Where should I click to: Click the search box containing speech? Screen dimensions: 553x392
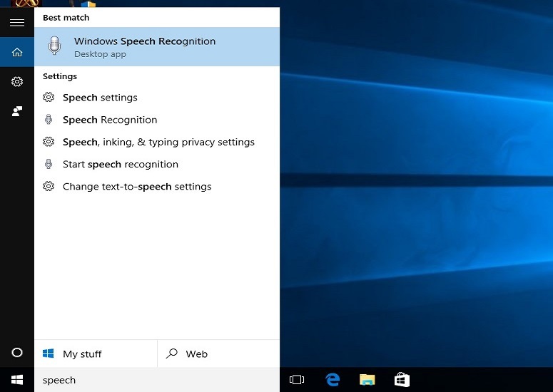click(157, 380)
